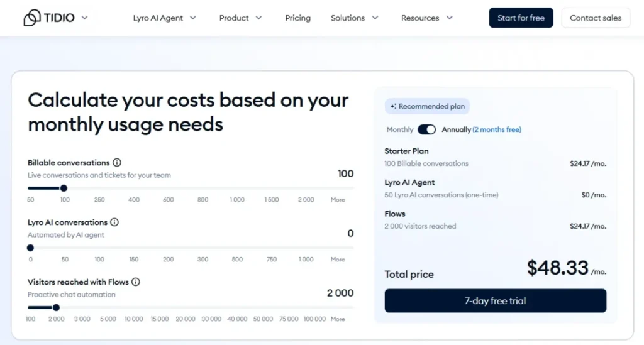Click the Visitors reached with Flows slider handle
The image size is (644, 345).
click(x=56, y=308)
